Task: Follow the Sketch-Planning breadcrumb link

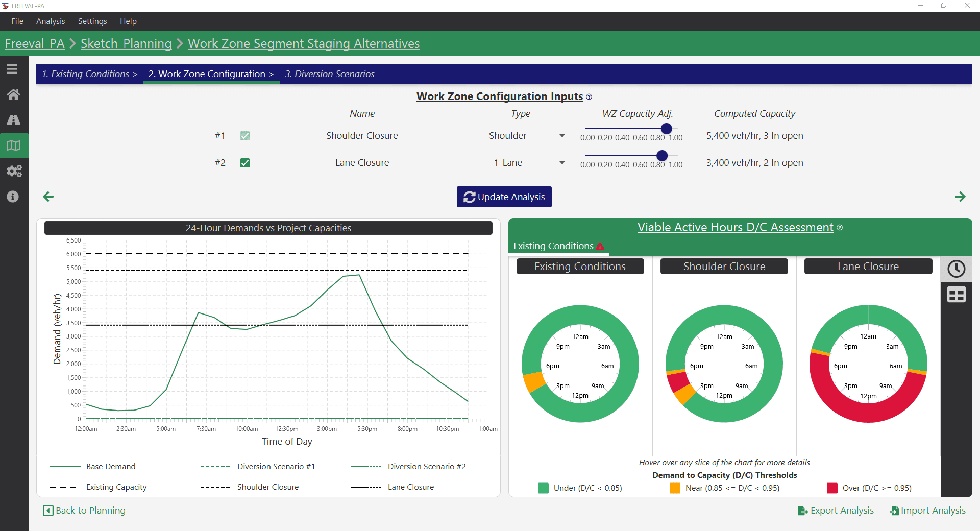Action: [x=126, y=44]
